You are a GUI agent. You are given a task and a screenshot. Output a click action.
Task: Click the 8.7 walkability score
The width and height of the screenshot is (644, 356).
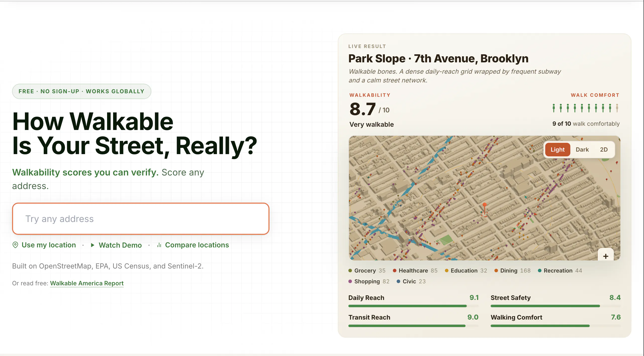[362, 109]
